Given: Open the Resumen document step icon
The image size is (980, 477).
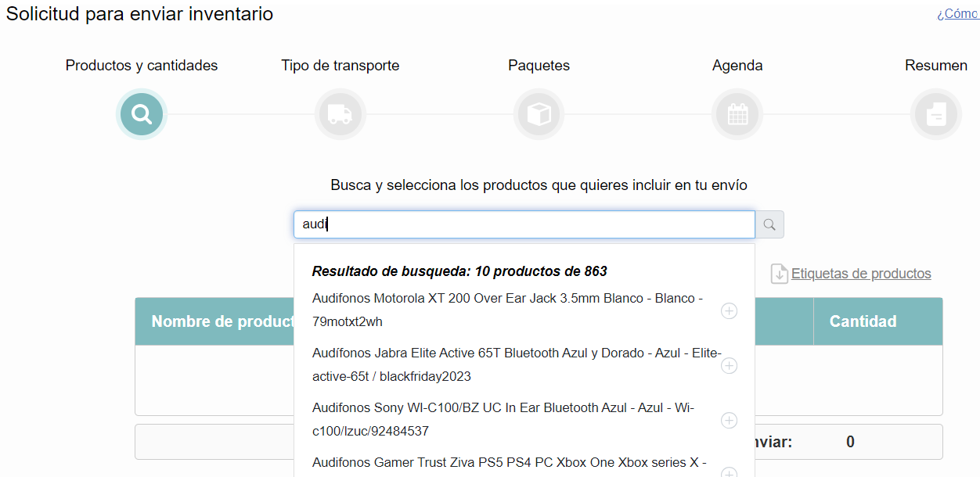Looking at the screenshot, I should [x=936, y=114].
